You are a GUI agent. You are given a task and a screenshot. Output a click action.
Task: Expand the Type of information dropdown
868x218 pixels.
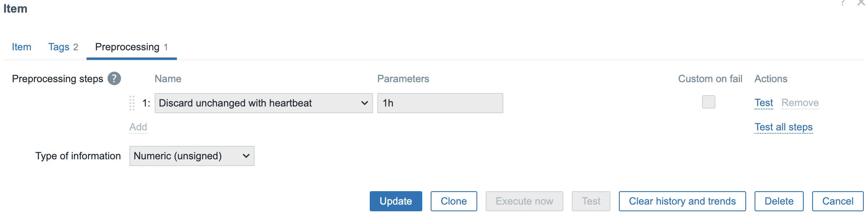tap(192, 156)
